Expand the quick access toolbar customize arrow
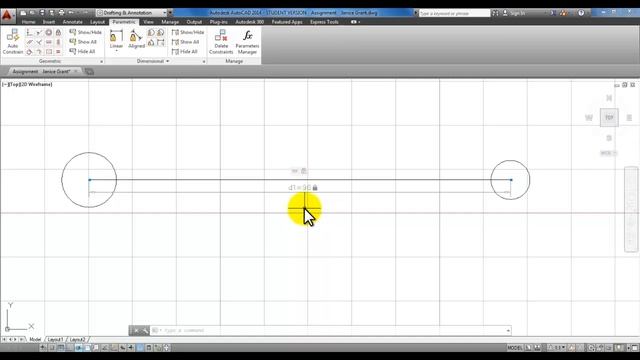 click(171, 13)
